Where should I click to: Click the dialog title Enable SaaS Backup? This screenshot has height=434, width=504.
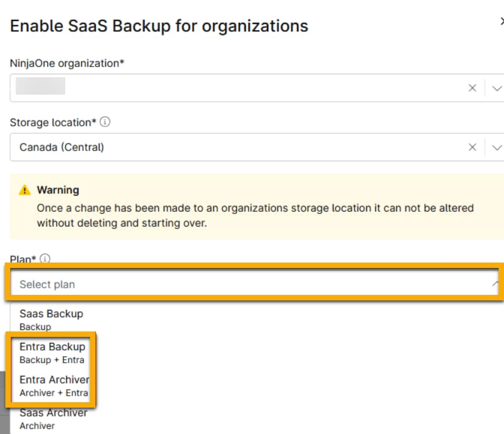(159, 26)
